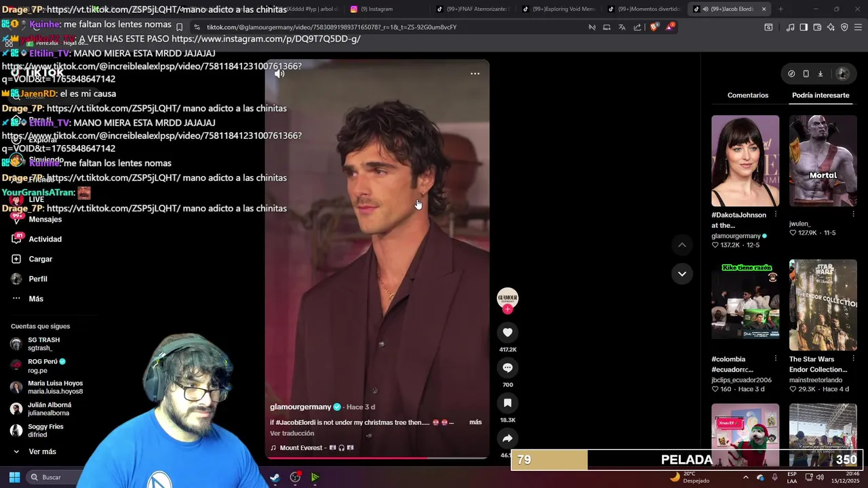Open Brave Leo AI sparkle icon
Screen dimensions: 868x488
click(831, 27)
